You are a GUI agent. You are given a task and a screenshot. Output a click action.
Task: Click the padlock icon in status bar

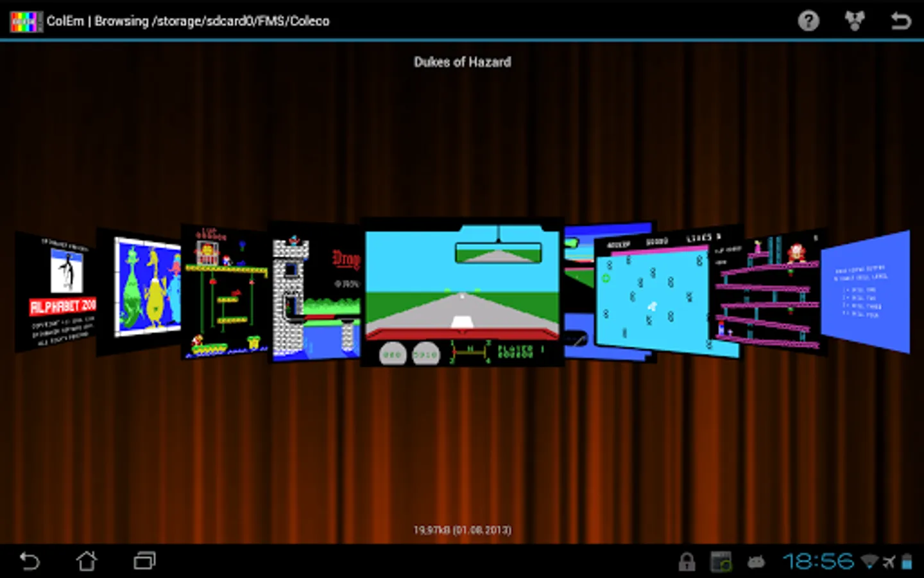tap(687, 562)
